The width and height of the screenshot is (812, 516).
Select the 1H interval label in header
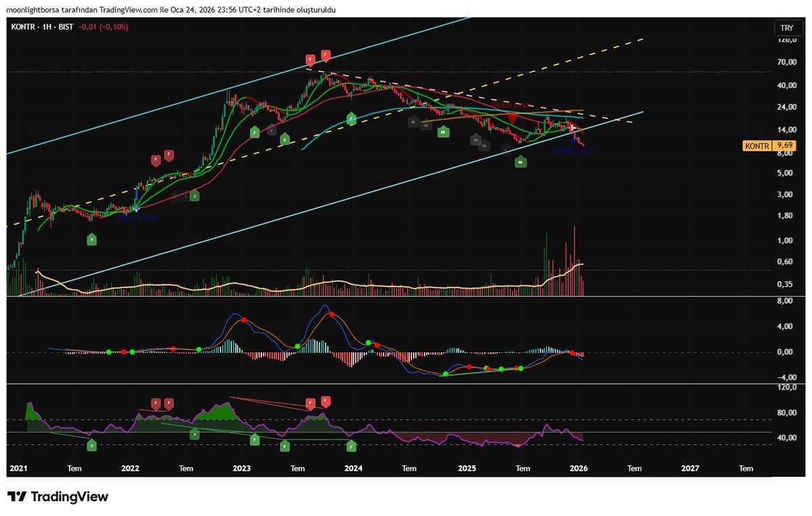47,27
